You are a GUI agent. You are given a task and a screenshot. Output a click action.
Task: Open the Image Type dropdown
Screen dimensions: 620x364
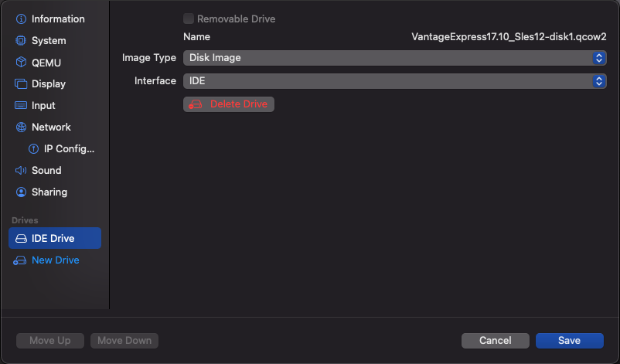394,58
